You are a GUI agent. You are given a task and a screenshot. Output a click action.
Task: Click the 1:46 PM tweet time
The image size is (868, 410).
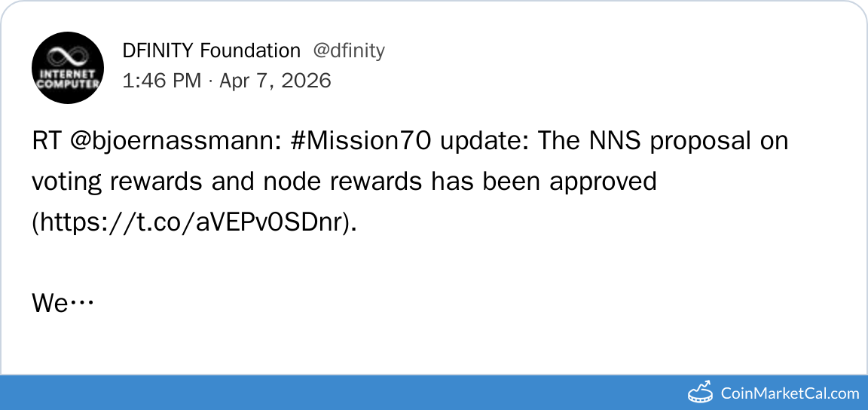[x=161, y=81]
